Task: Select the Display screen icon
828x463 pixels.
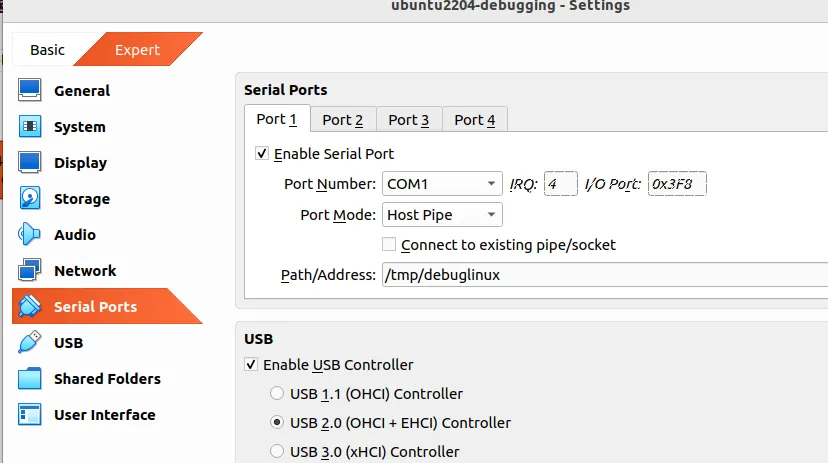Action: [x=30, y=163]
